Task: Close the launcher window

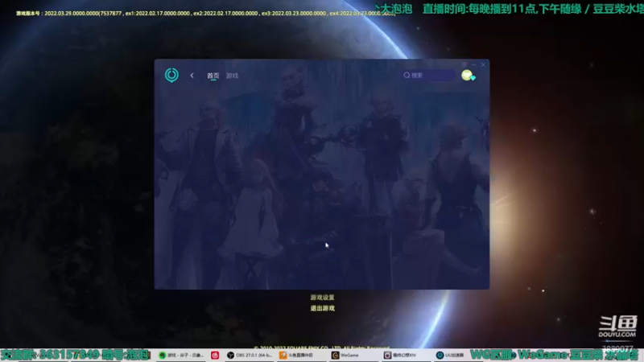Action: pos(484,65)
